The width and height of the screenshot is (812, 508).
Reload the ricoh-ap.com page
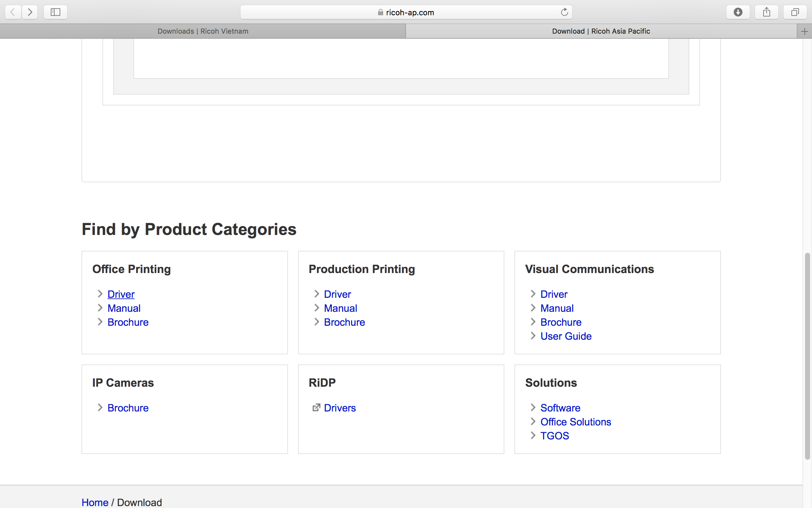click(564, 12)
